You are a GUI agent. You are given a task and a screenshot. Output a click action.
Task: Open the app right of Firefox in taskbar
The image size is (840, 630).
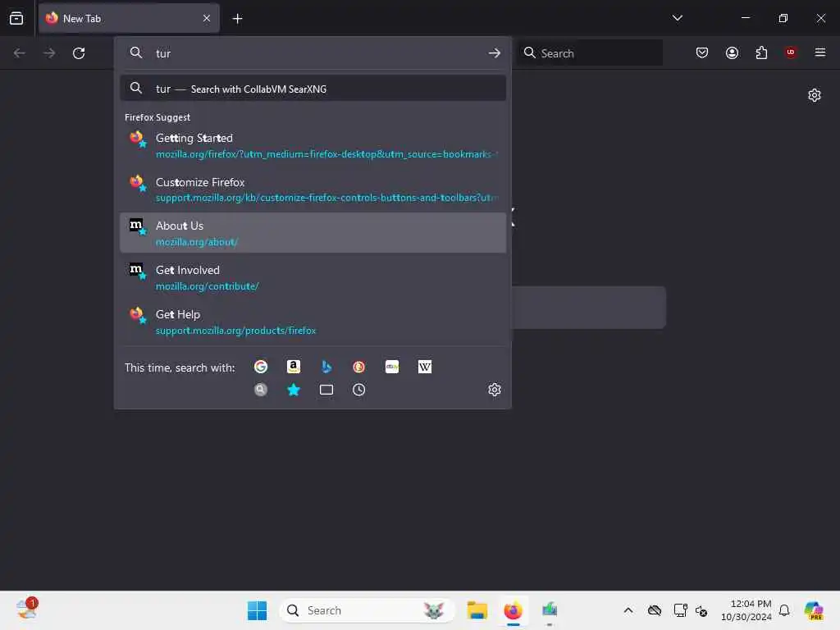(550, 610)
